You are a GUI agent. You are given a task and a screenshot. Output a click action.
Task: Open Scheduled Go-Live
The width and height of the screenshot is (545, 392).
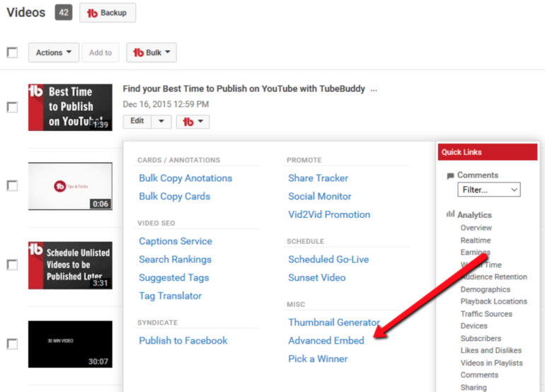(x=328, y=260)
